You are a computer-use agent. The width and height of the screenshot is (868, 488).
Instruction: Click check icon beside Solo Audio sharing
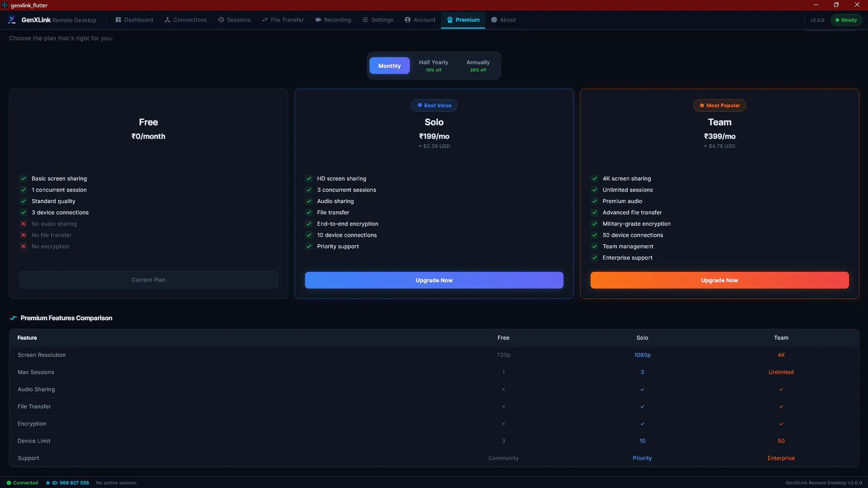[309, 201]
